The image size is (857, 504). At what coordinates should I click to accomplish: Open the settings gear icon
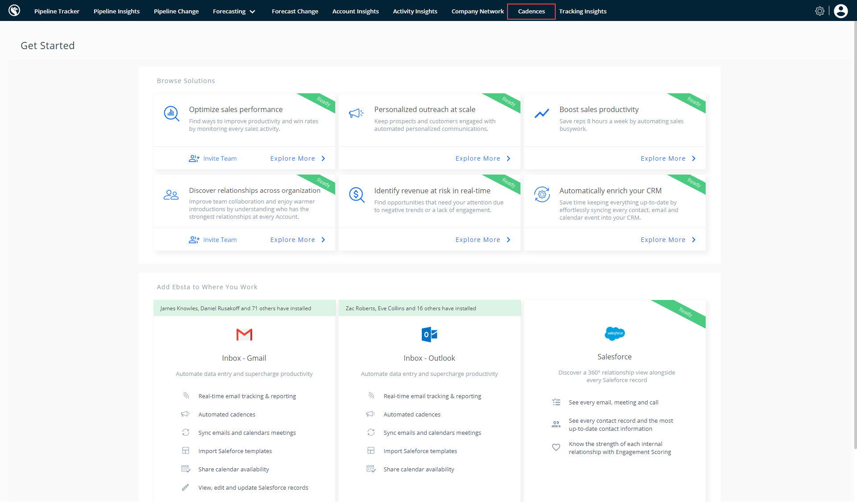pyautogui.click(x=820, y=11)
